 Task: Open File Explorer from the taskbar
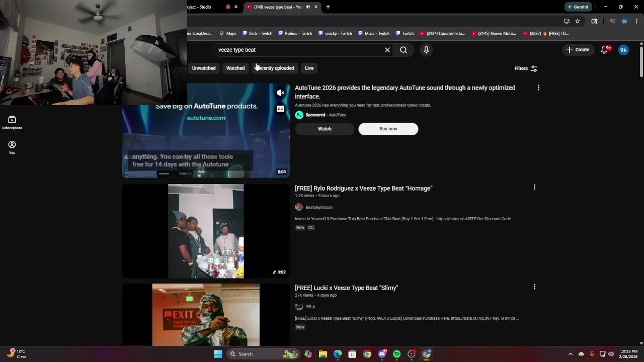coord(323,354)
